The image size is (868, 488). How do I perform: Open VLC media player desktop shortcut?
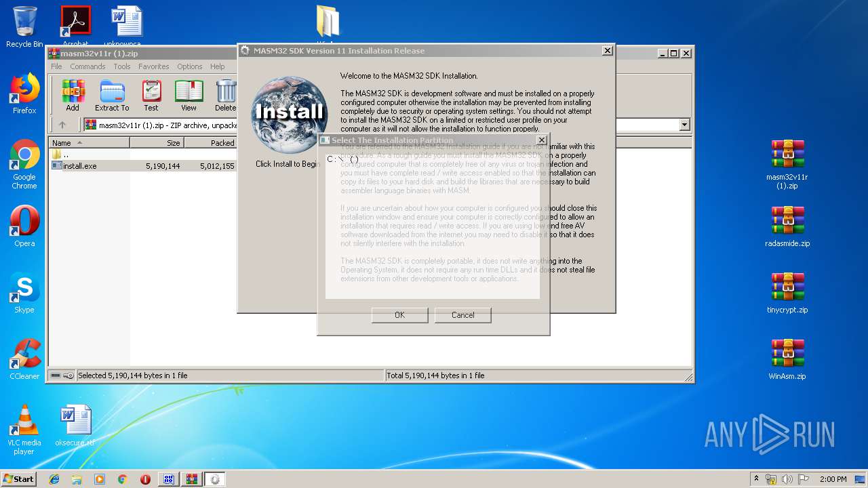(24, 430)
